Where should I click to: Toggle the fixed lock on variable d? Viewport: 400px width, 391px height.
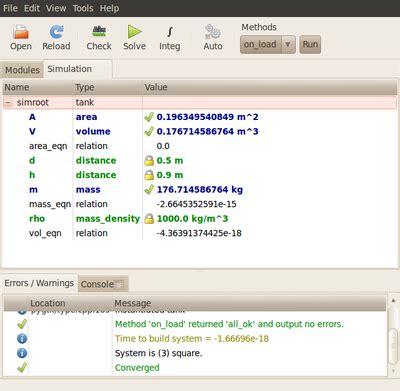(x=149, y=161)
